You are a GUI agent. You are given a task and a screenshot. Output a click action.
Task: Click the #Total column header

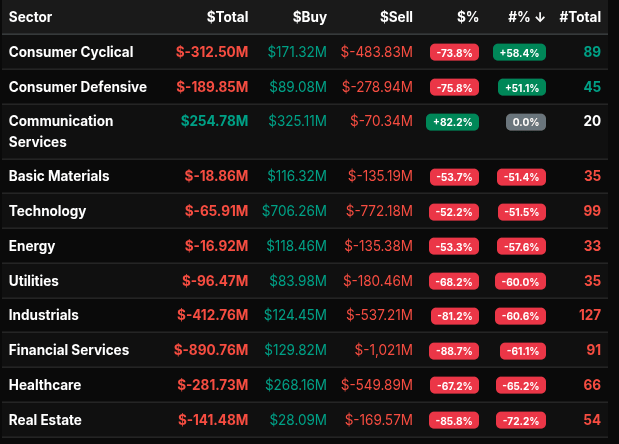point(580,17)
